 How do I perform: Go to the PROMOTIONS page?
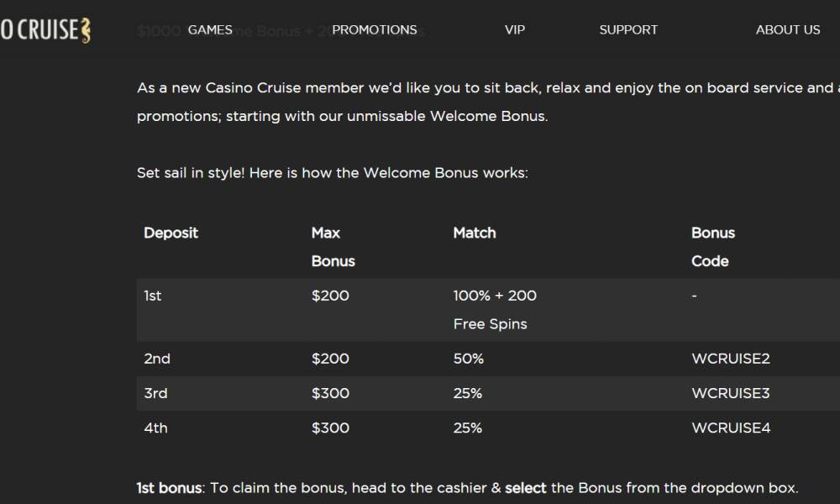click(x=375, y=29)
